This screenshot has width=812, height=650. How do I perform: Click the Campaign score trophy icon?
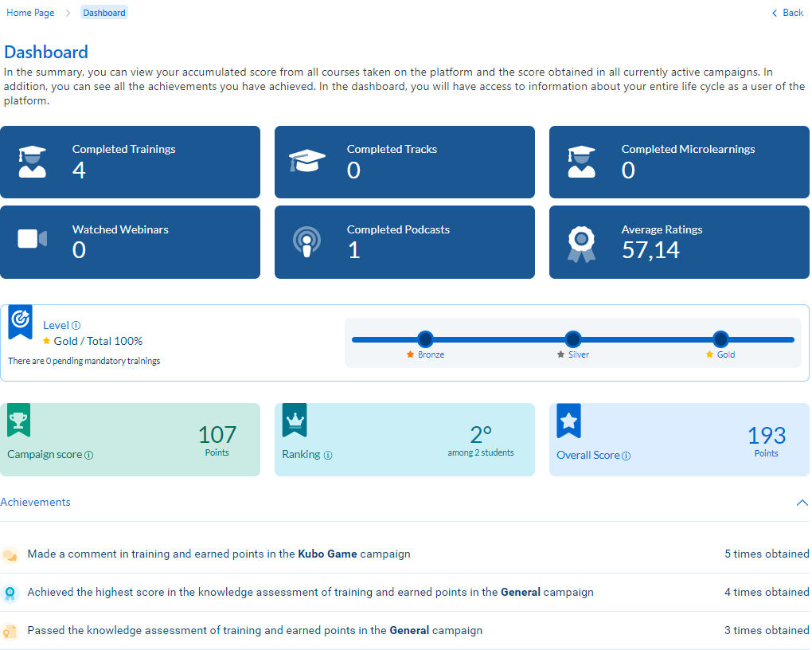pos(18,421)
